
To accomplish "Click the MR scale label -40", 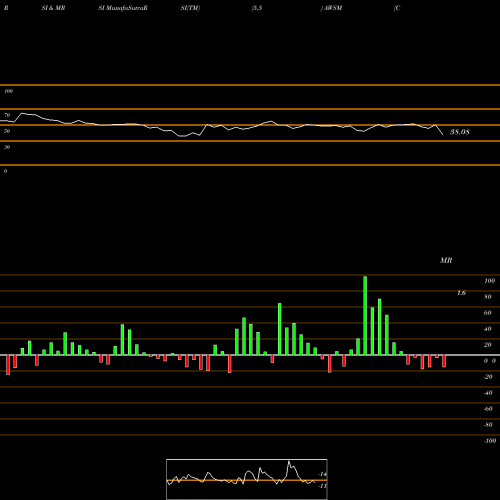I will click(x=488, y=393).
